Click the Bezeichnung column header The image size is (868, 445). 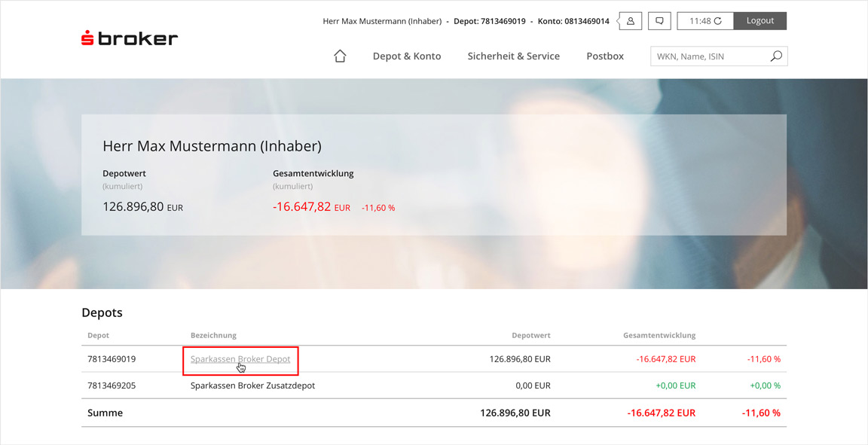click(213, 335)
